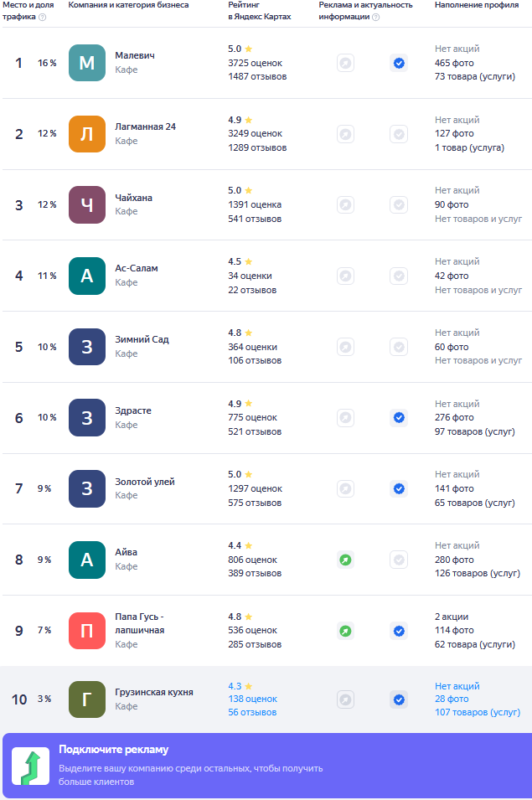Click the green arrow icon in the ad banner
This screenshot has width=532, height=800.
(31, 766)
